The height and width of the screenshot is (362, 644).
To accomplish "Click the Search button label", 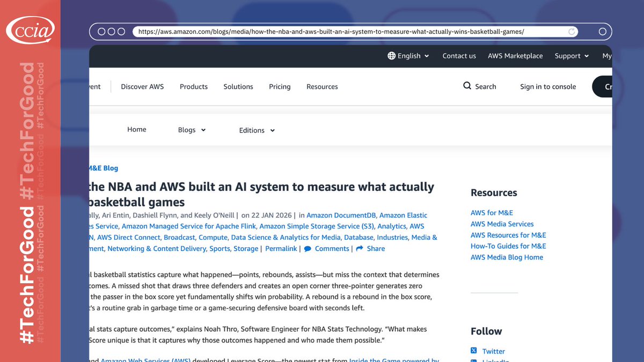I will tap(486, 86).
